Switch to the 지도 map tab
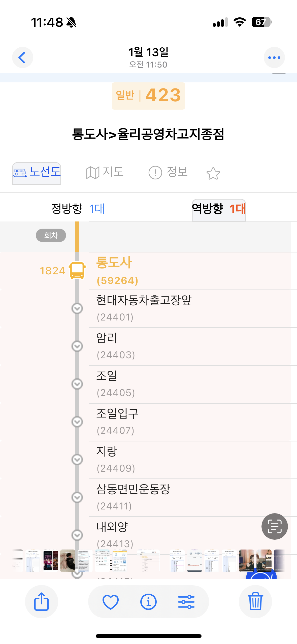Screen dimensions: 297x644 [105, 173]
